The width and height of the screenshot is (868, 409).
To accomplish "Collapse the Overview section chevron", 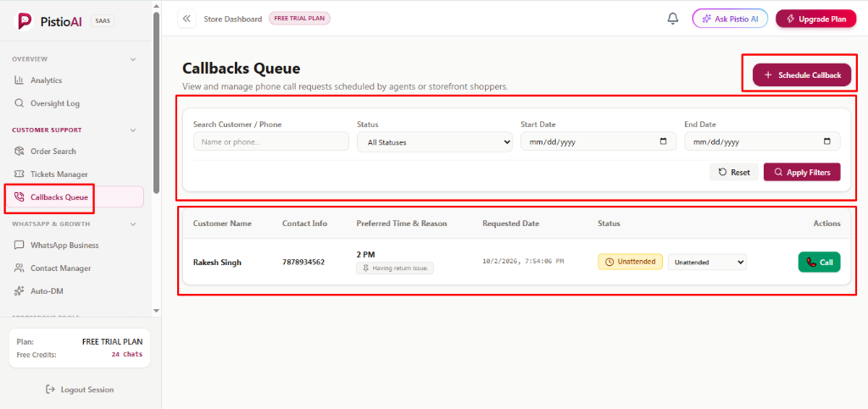I will [x=132, y=59].
